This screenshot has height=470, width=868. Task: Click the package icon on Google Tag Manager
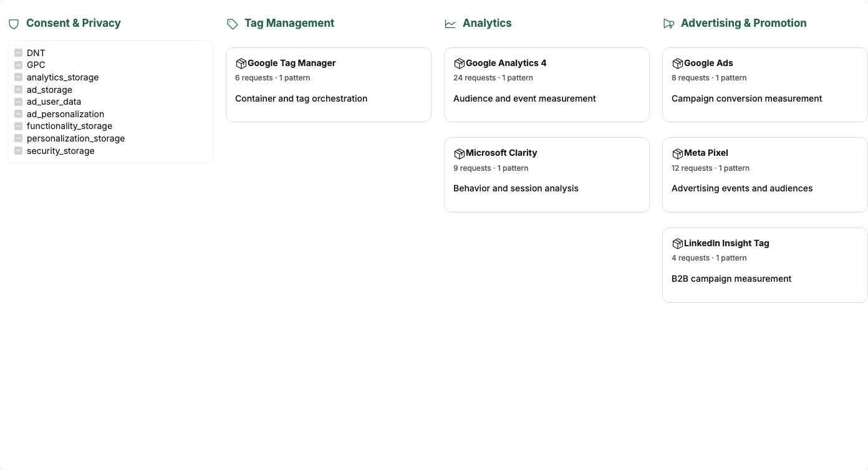tap(241, 64)
